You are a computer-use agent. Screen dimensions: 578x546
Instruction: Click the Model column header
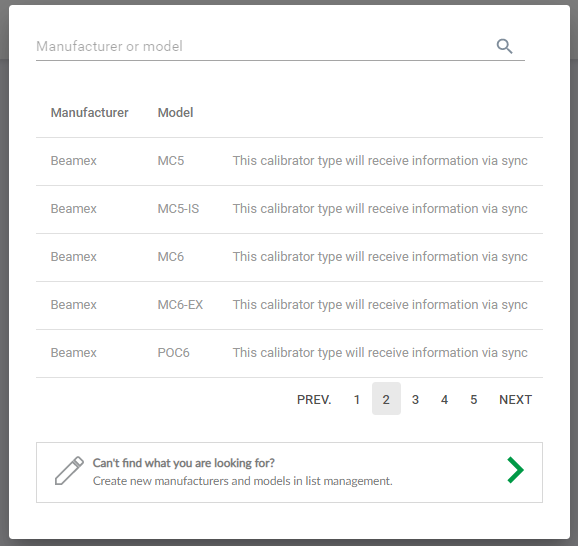175,112
